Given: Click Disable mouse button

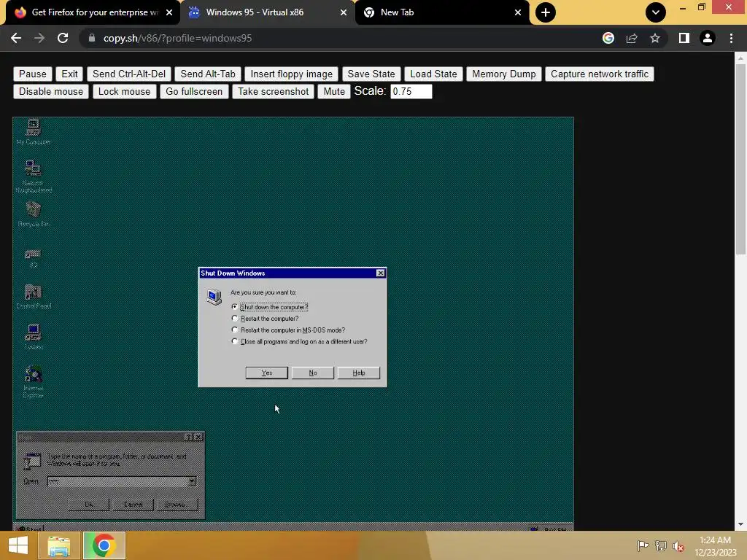Looking at the screenshot, I should (x=51, y=91).
